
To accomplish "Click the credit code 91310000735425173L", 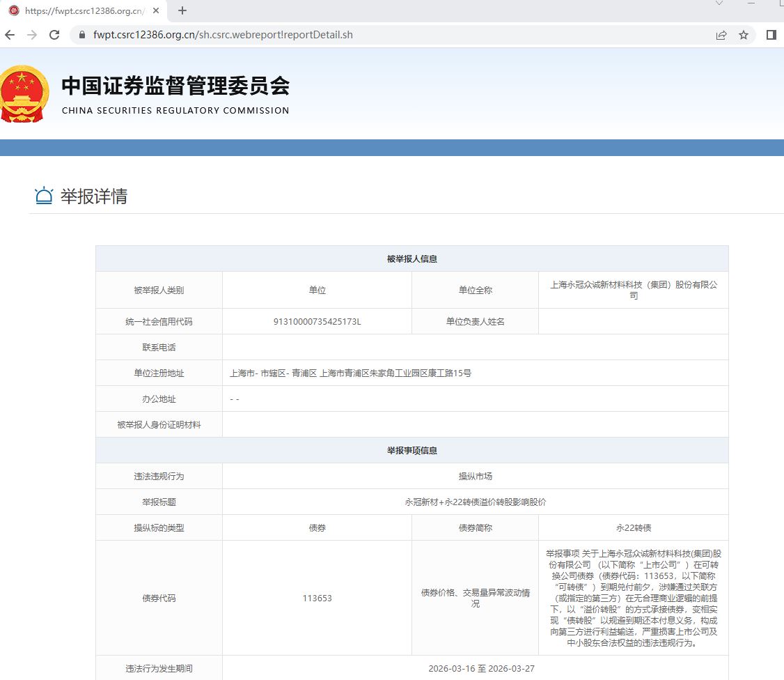I will (317, 321).
